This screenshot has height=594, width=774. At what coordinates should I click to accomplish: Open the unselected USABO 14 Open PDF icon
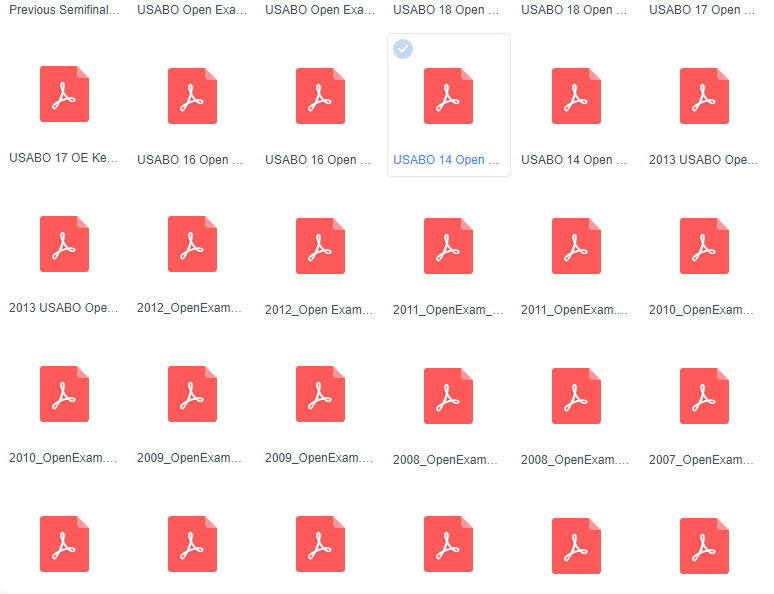[x=576, y=96]
